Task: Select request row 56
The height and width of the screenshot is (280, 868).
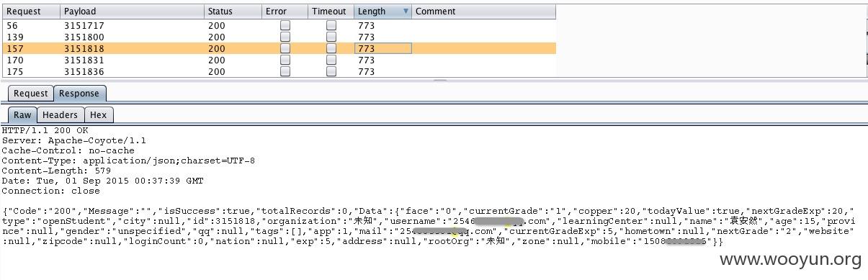Action: 279,25
